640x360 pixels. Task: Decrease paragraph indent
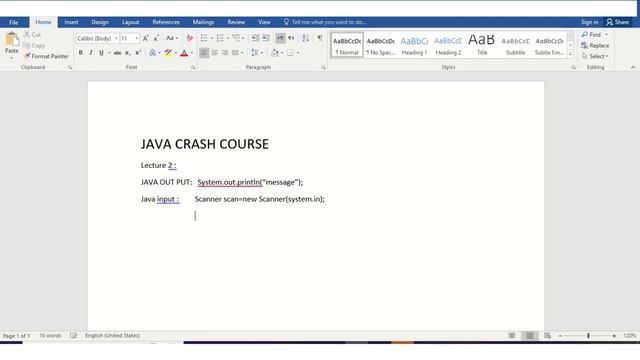pos(256,38)
